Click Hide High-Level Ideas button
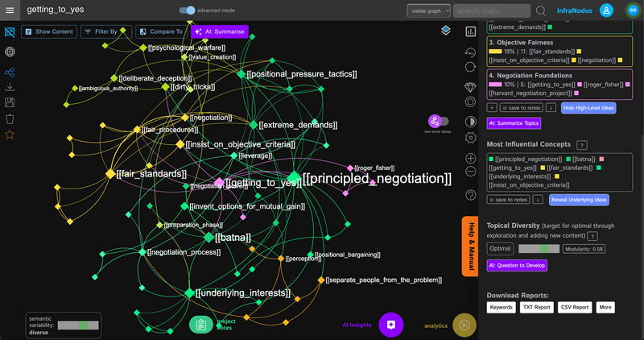 click(x=588, y=108)
